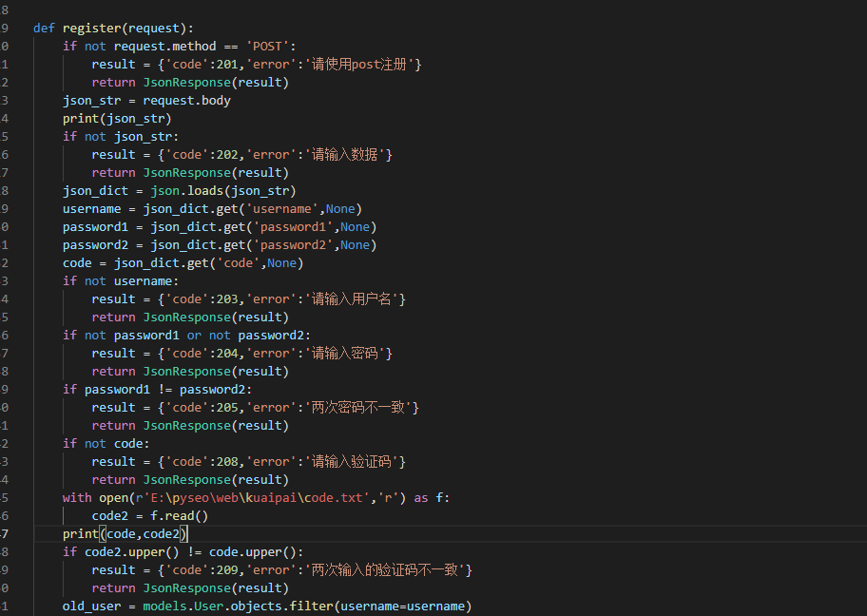This screenshot has width=867, height=616.
Task: Click the error string '请输入密码'
Action: pyautogui.click(x=344, y=354)
